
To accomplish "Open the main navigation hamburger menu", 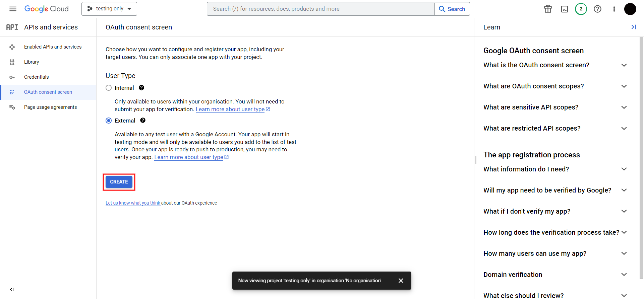I will 13,9.
